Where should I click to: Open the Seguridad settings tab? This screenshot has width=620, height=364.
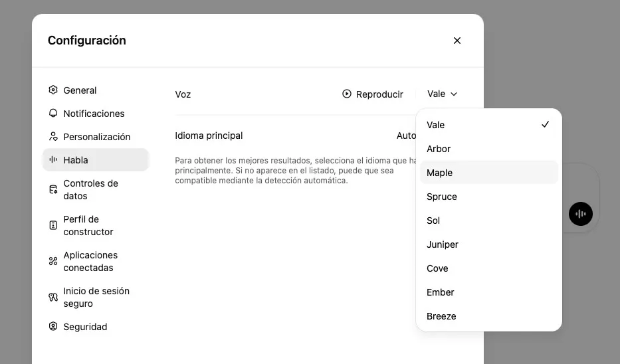coord(96,326)
